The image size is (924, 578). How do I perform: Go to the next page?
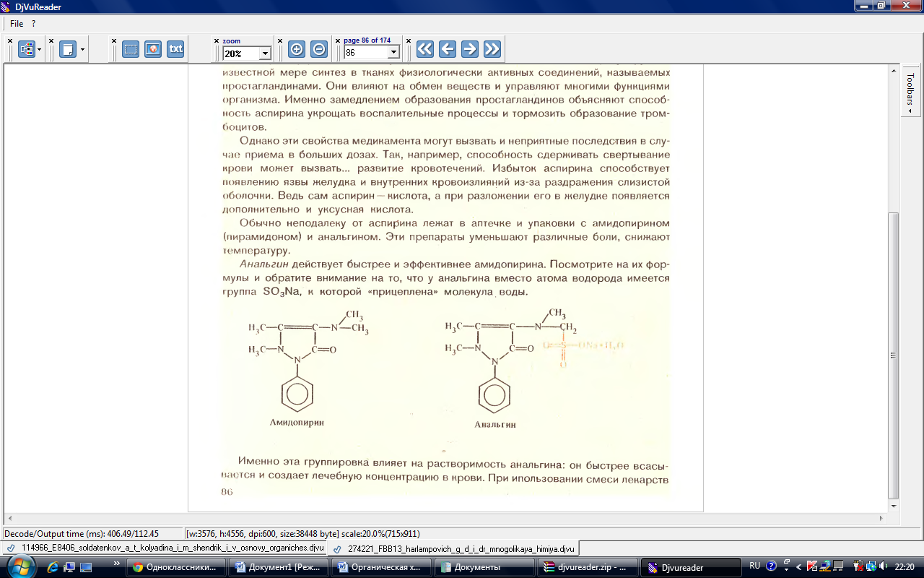point(470,49)
